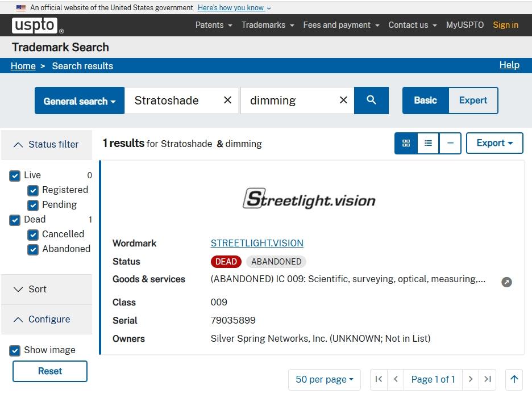The image size is (532, 394).
Task: Click the DEAD status badge
Action: [x=226, y=262]
